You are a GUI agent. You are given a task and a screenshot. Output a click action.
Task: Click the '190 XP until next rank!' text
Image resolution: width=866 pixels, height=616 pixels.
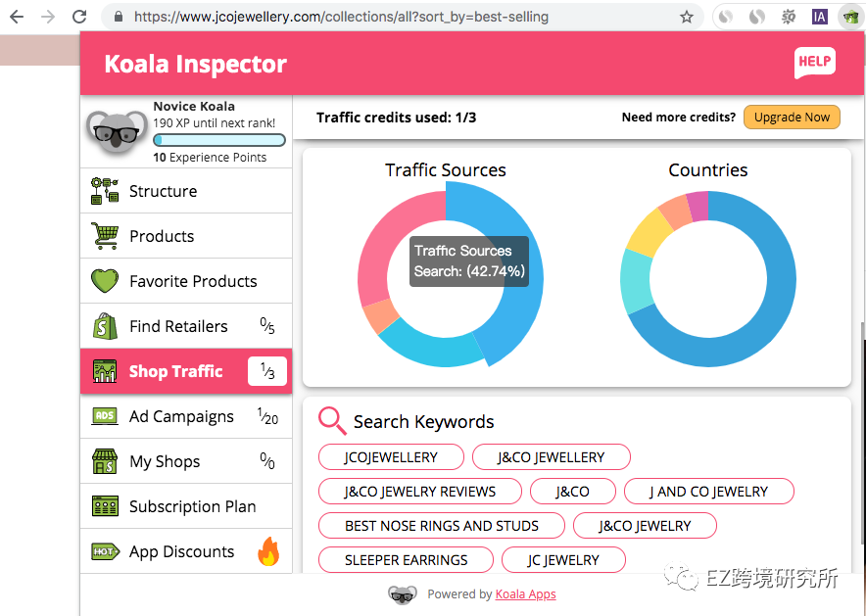(x=215, y=123)
